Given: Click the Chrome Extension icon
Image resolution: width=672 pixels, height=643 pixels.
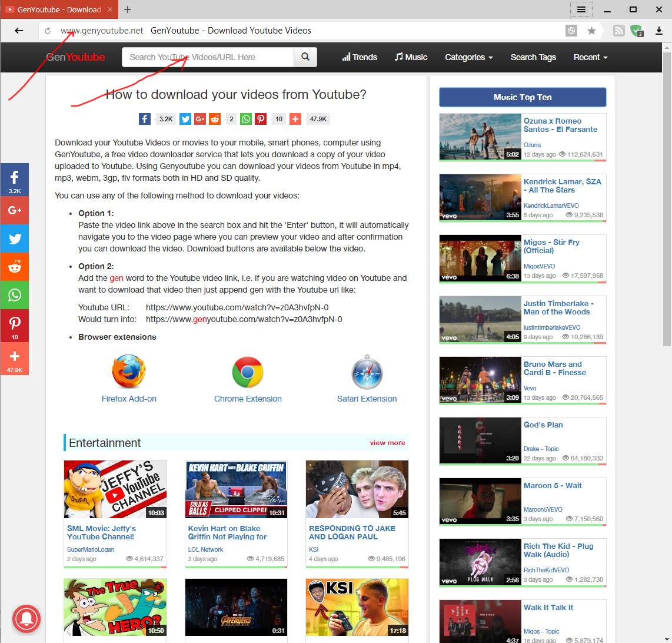Looking at the screenshot, I should pyautogui.click(x=248, y=372).
